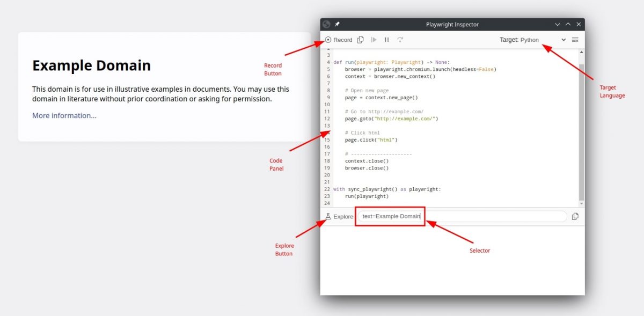Copy the selector using the copy icon
This screenshot has width=644, height=316.
pyautogui.click(x=575, y=216)
